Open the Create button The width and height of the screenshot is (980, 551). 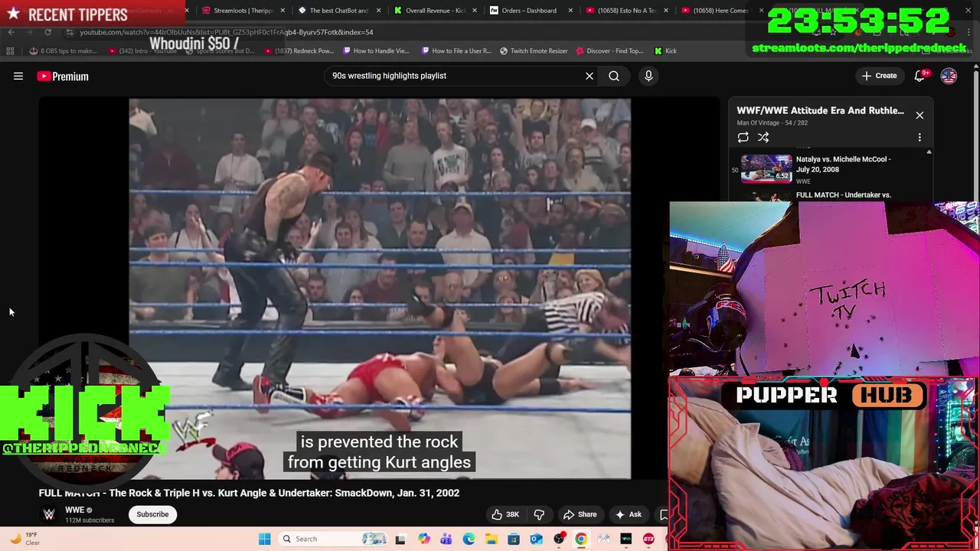[879, 76]
